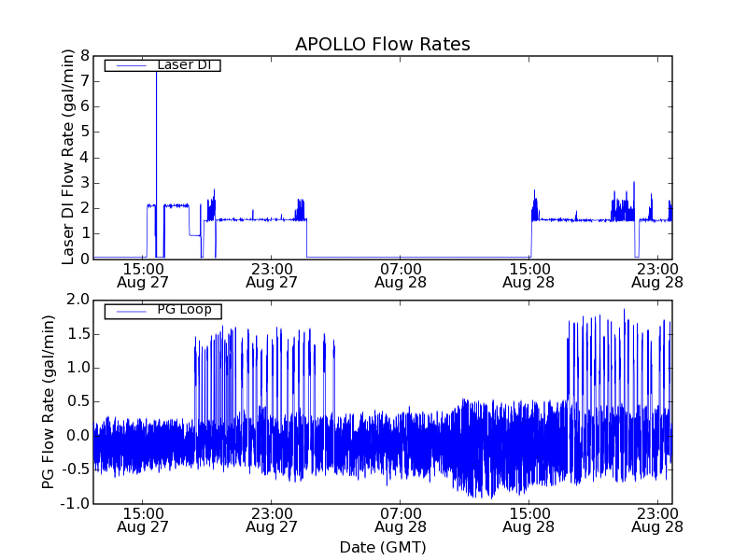Screen dimensions: 747x560
Task: Click bottom chart's '07:00 Aug 28' tick label
Action: [401, 521]
